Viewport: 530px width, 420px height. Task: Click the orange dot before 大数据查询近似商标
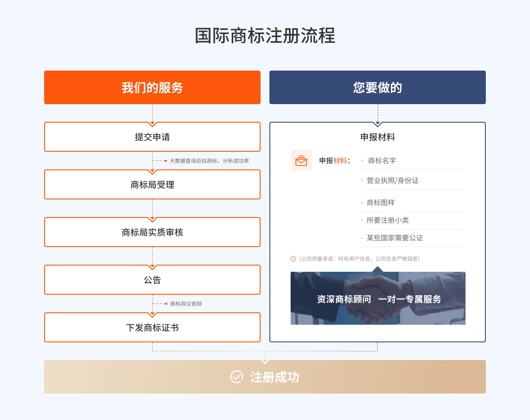166,161
